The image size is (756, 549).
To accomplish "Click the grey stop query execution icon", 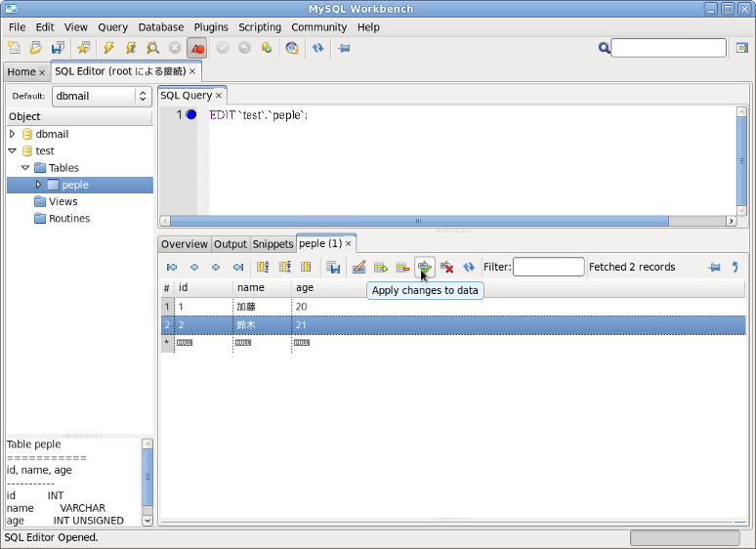I will pyautogui.click(x=175, y=48).
